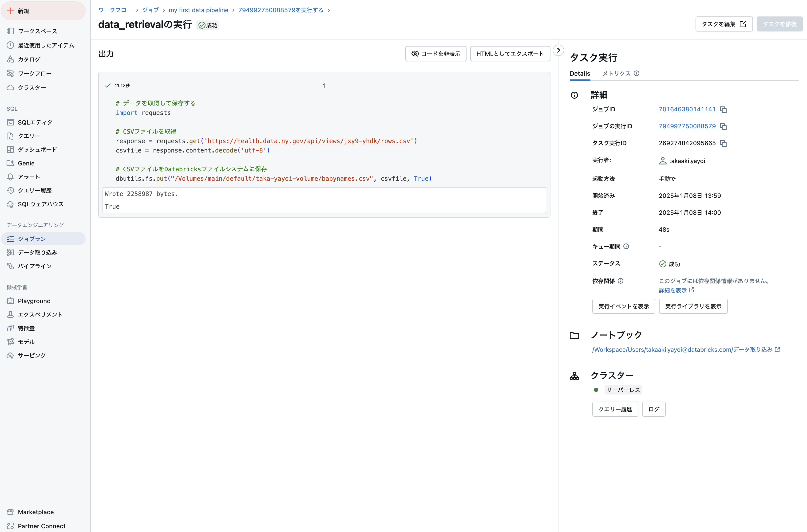Open the Playground icon in sidebar
Viewport: 807px width, 532px height.
point(11,301)
